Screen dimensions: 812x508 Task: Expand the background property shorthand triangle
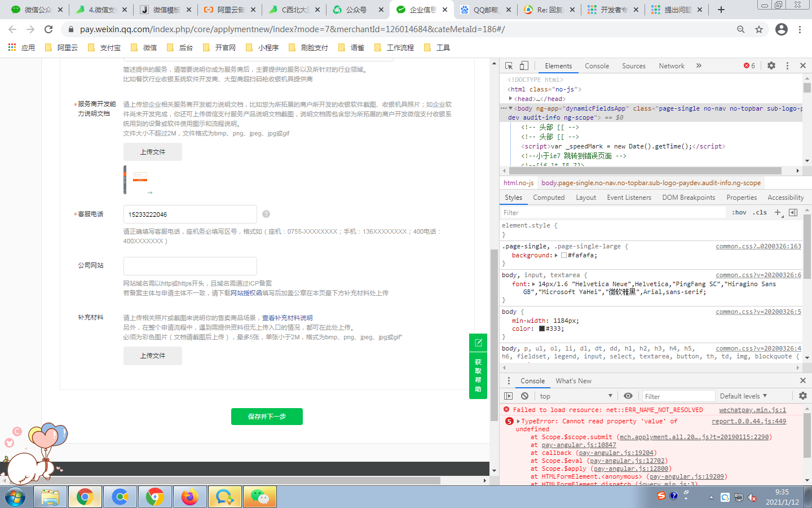[556, 255]
